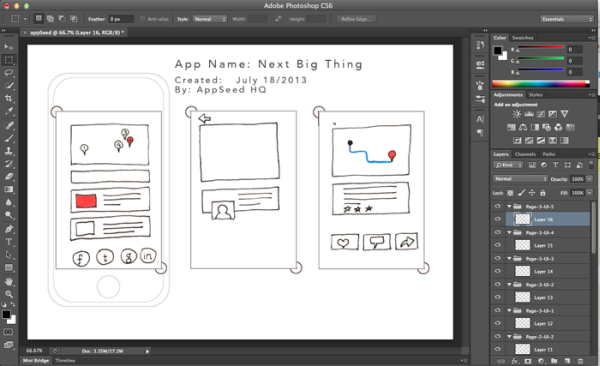Viewport: 600px width, 366px height.
Task: Select the Zoom tool in toolbar
Action: 9,294
